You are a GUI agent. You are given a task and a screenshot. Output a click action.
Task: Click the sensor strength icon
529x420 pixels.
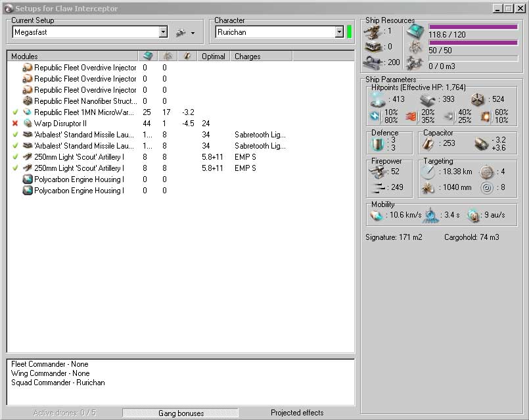(487, 187)
